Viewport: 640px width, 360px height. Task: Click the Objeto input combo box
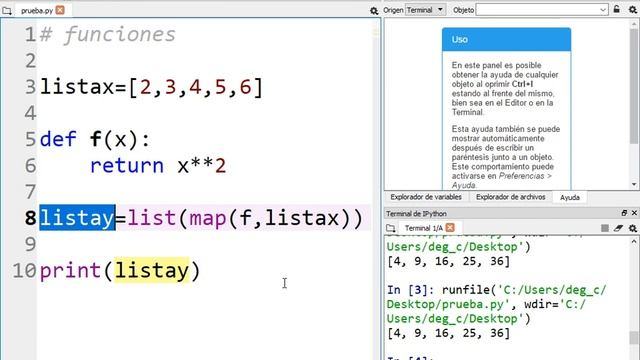pyautogui.click(x=542, y=10)
